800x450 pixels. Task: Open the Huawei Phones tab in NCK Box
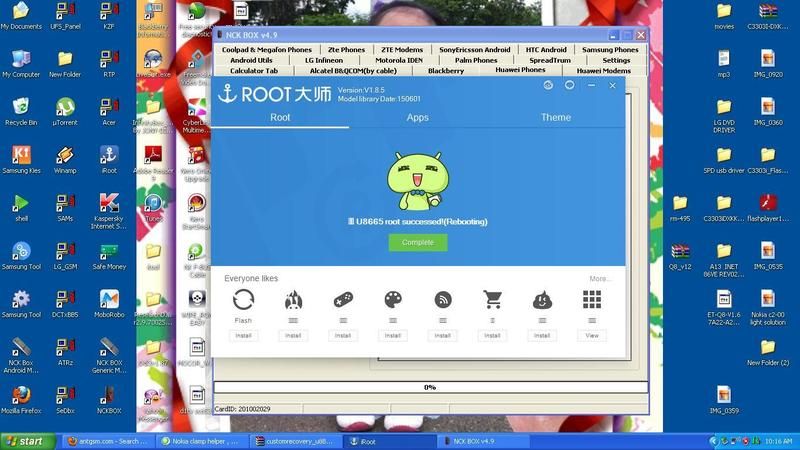(x=520, y=71)
